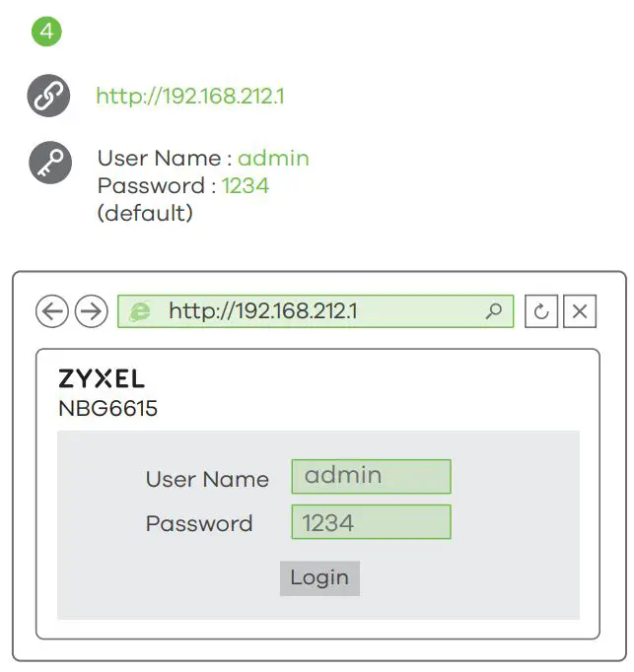Click the User Name input field

[x=371, y=476]
